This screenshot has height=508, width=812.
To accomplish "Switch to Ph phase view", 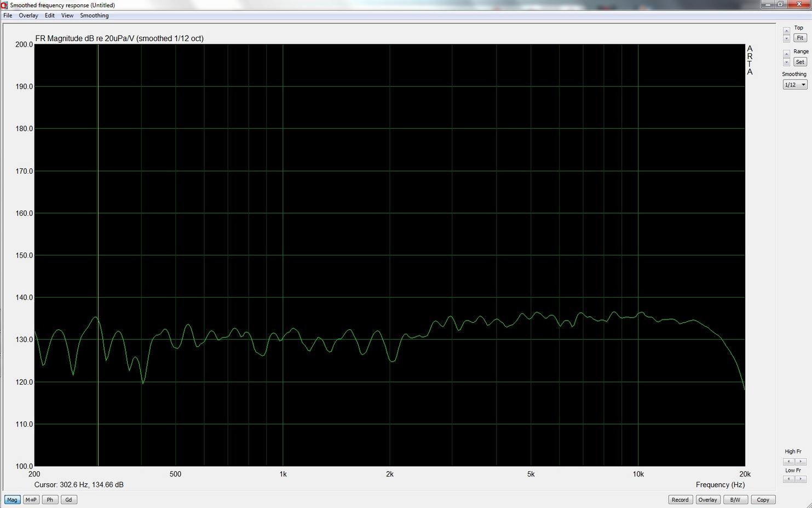I will [x=50, y=500].
